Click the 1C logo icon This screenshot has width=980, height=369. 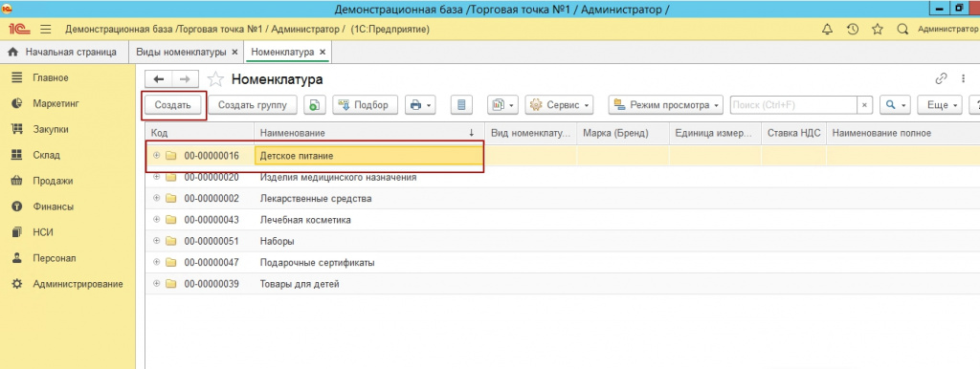[x=20, y=30]
